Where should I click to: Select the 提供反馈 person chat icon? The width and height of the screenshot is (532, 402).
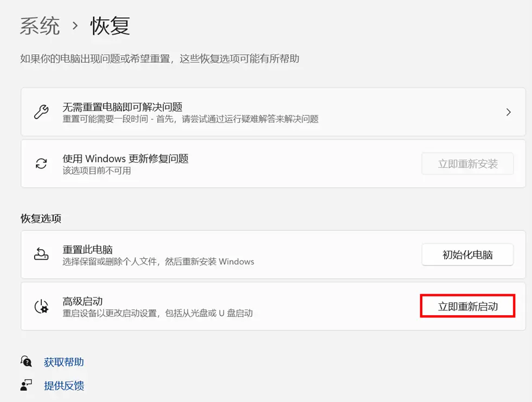(25, 385)
